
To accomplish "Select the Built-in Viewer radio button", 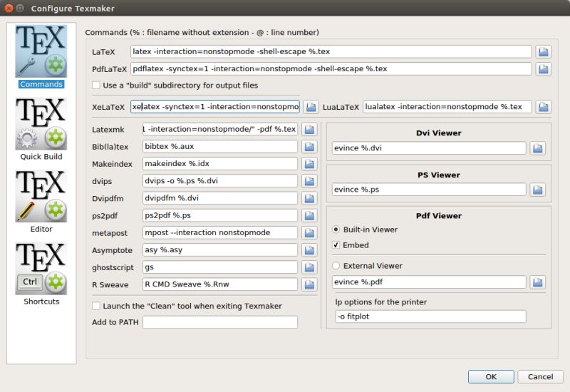I will click(x=336, y=229).
